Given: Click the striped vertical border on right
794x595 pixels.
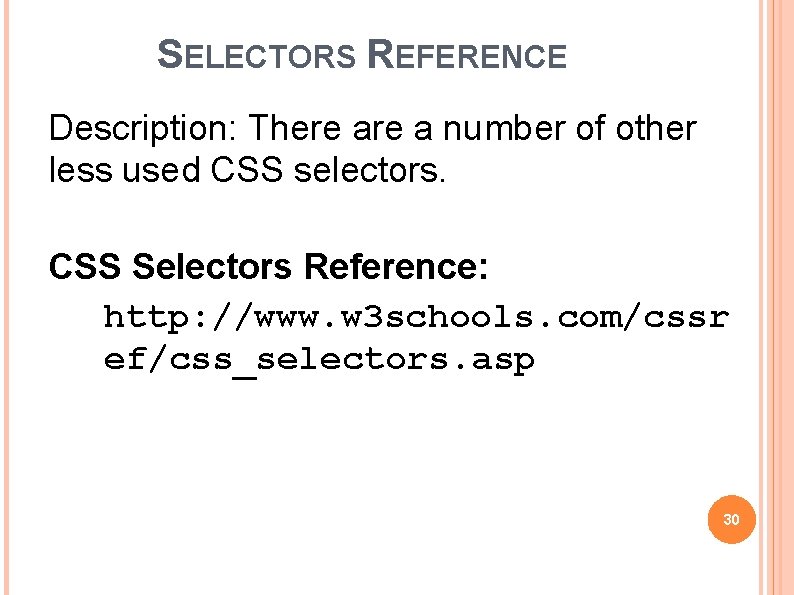Looking at the screenshot, I should click(x=776, y=297).
